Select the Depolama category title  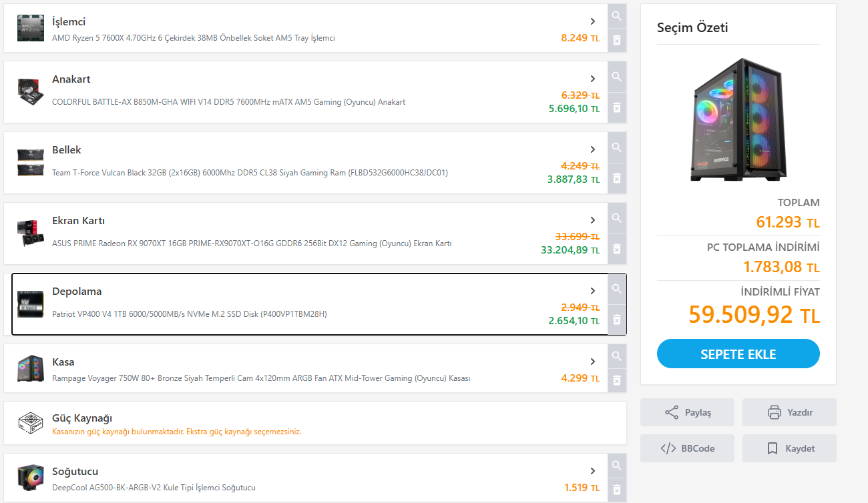point(77,292)
